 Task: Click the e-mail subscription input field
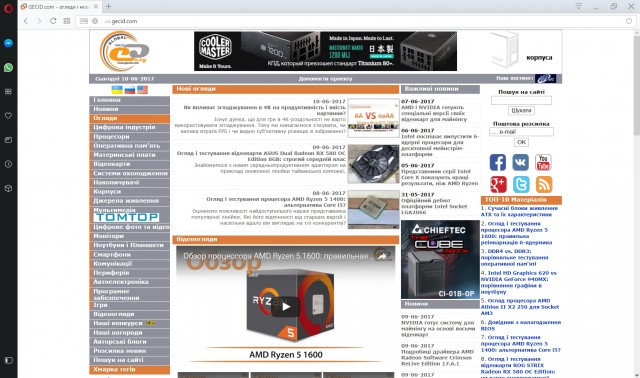tap(521, 132)
